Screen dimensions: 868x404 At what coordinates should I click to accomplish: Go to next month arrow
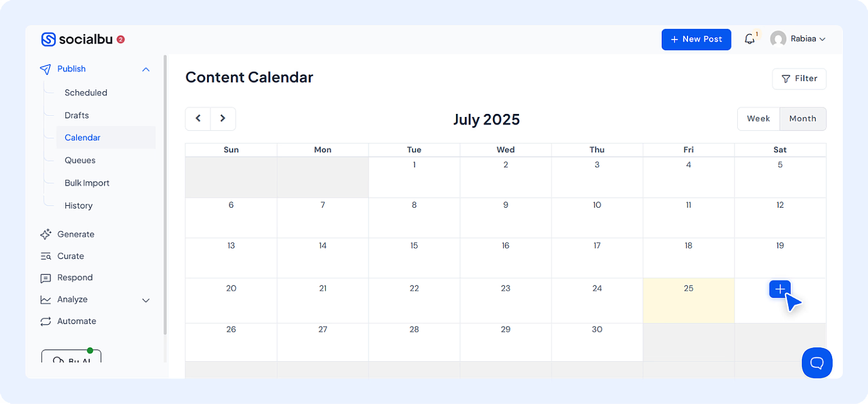coord(223,118)
